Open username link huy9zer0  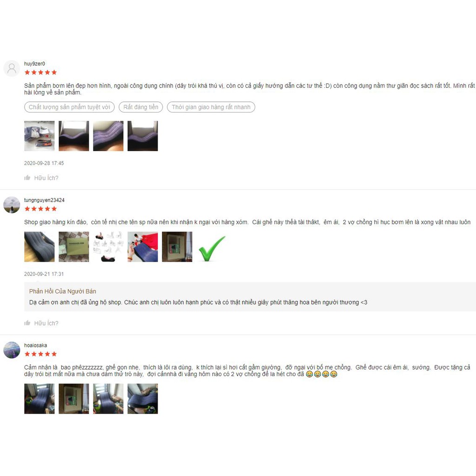[x=34, y=63]
